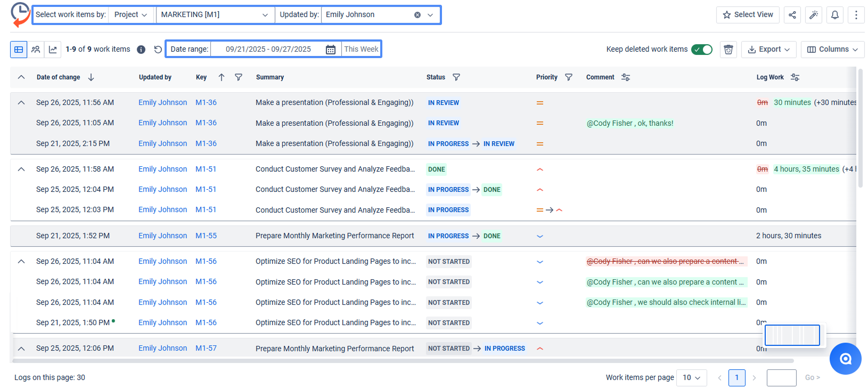Open the M1-55 work item link
868x388 pixels.
(x=206, y=236)
